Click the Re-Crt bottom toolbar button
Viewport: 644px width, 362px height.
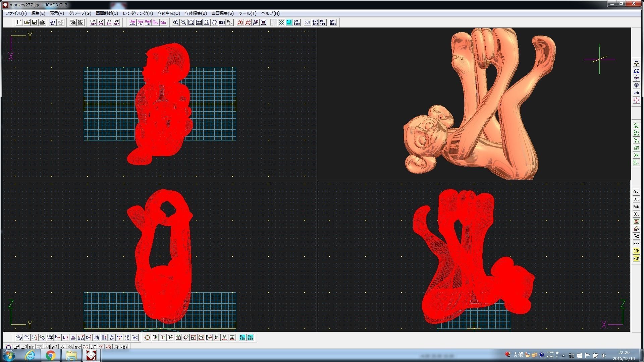pyautogui.click(x=112, y=338)
